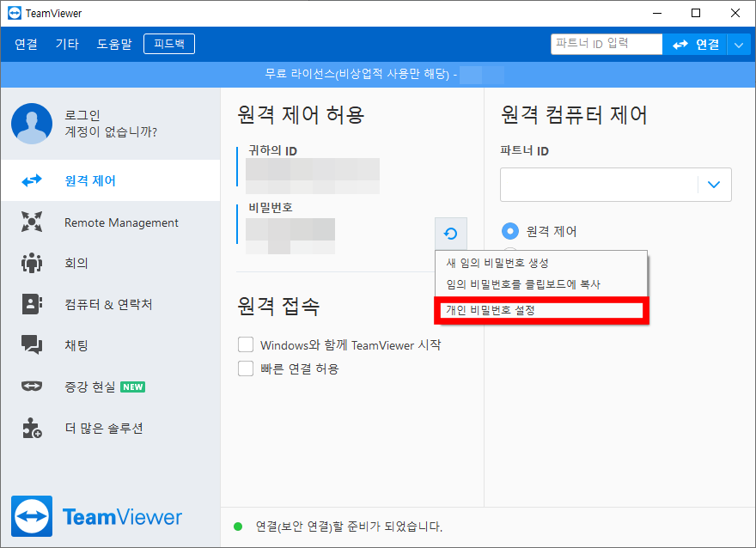Open the 채팅 chat bubbles icon
756x548 pixels.
tap(32, 345)
